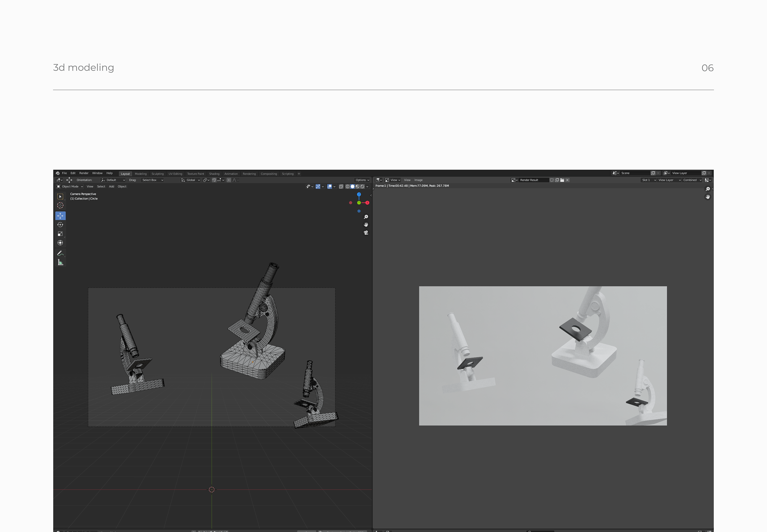Image resolution: width=767 pixels, height=532 pixels.
Task: Click the fake user shield icon
Action: click(x=552, y=180)
